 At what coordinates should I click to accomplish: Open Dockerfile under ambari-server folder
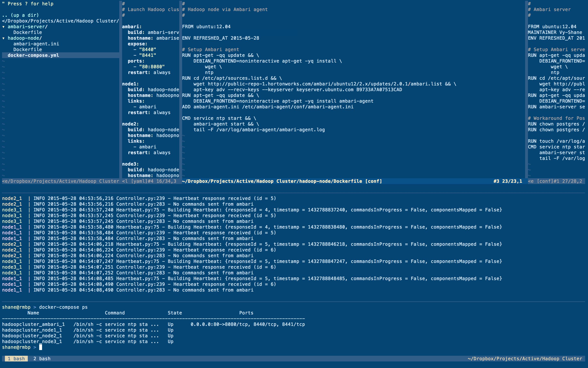[x=27, y=32]
